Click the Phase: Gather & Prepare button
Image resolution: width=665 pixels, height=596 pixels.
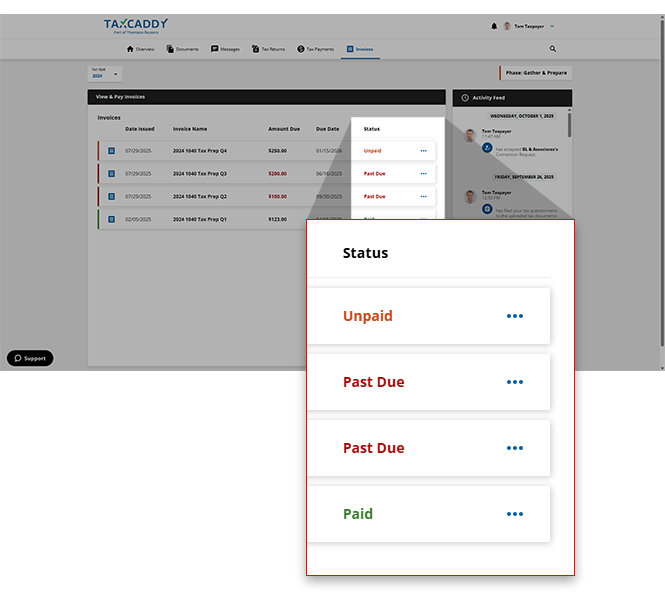[535, 73]
